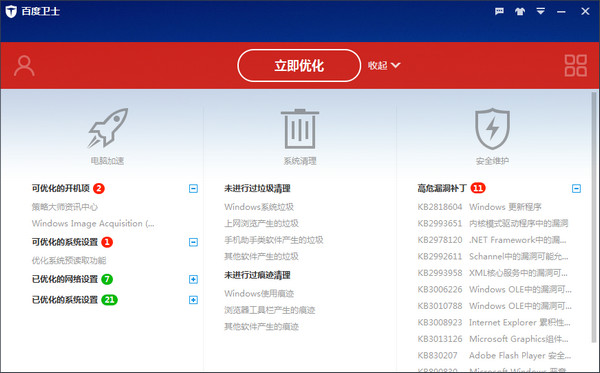
Task: Close the Baidu Weishi window
Action: pyautogui.click(x=585, y=11)
